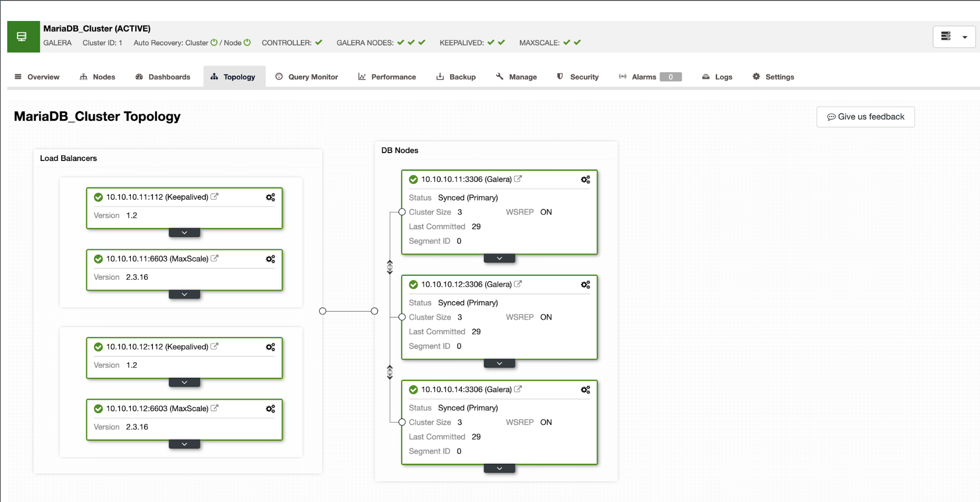Open external link icon for 10.10.10.12:112 Keepalived
The width and height of the screenshot is (980, 502).
pos(215,346)
